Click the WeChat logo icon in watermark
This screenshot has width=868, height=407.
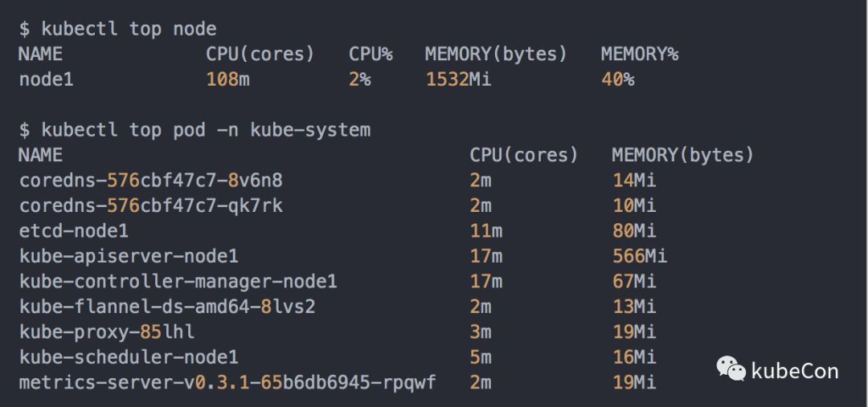pyautogui.click(x=731, y=368)
